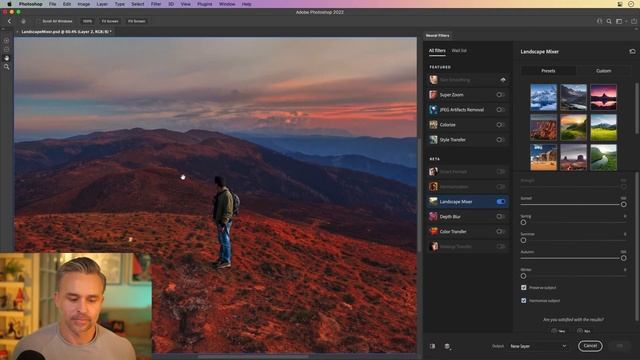Open the Photoshop application menu
640x360 pixels.
31,4
